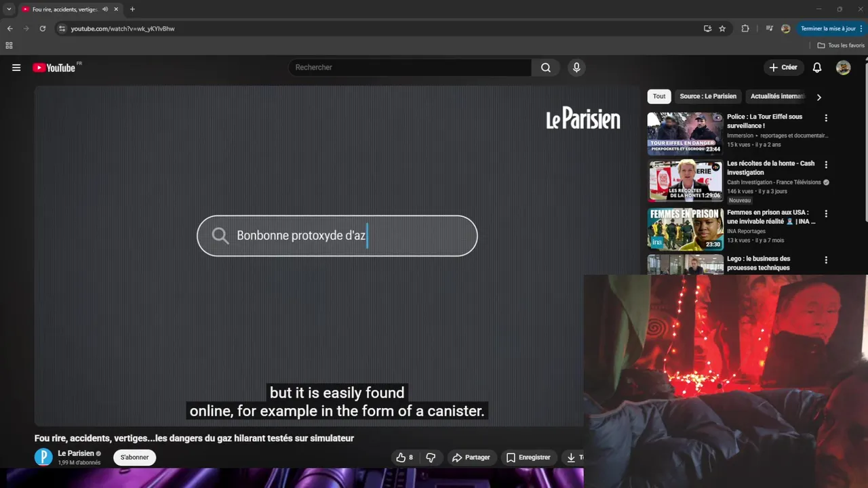
Task: Focus the Rechercher search field
Action: [x=410, y=68]
